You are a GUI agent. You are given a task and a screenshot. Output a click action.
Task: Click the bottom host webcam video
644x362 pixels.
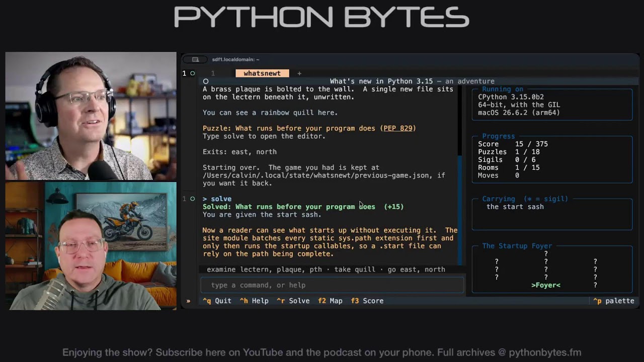tap(91, 246)
